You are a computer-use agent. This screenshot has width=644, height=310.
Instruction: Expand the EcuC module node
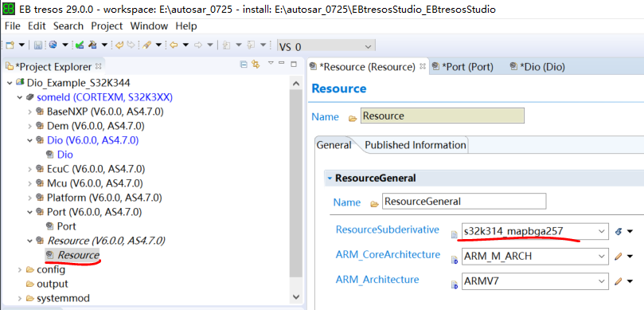tap(29, 169)
